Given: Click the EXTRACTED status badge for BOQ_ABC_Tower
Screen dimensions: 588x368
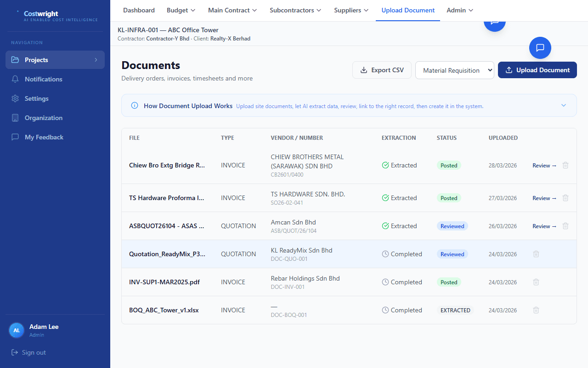Looking at the screenshot, I should pos(455,310).
